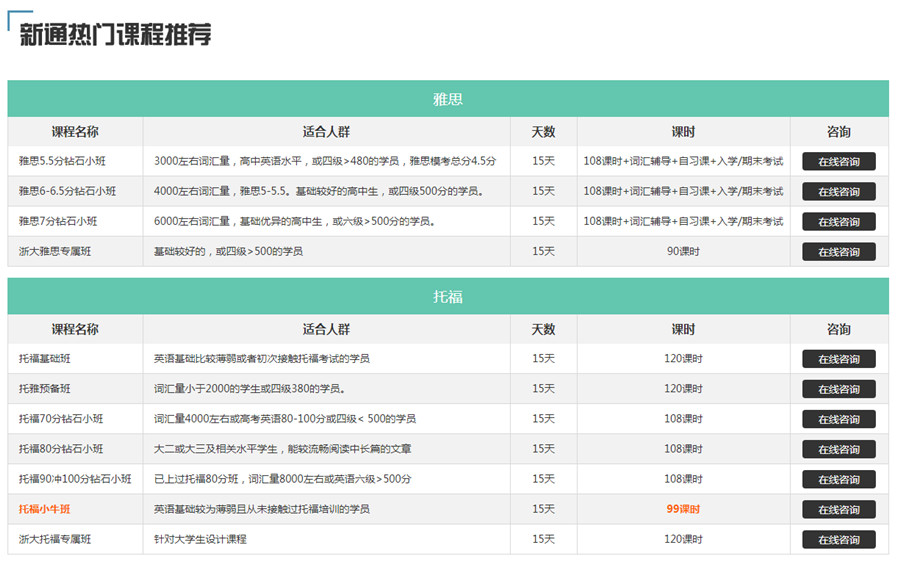
Task: Click 在线咨询 for 雅思5.5分钻石小班
Action: point(838,161)
